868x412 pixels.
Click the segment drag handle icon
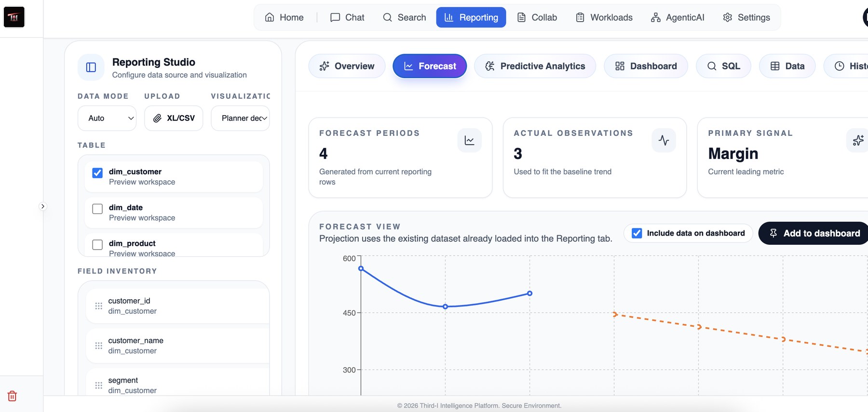pyautogui.click(x=99, y=385)
